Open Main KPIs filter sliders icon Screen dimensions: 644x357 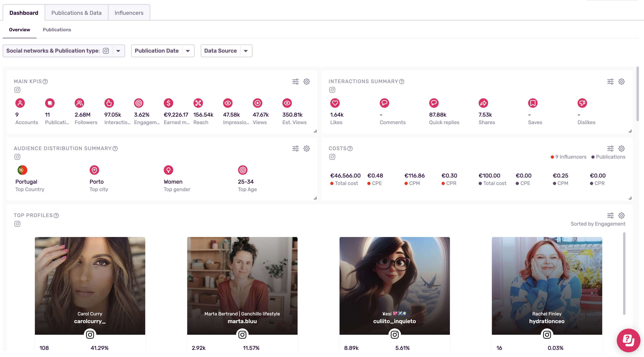point(296,82)
